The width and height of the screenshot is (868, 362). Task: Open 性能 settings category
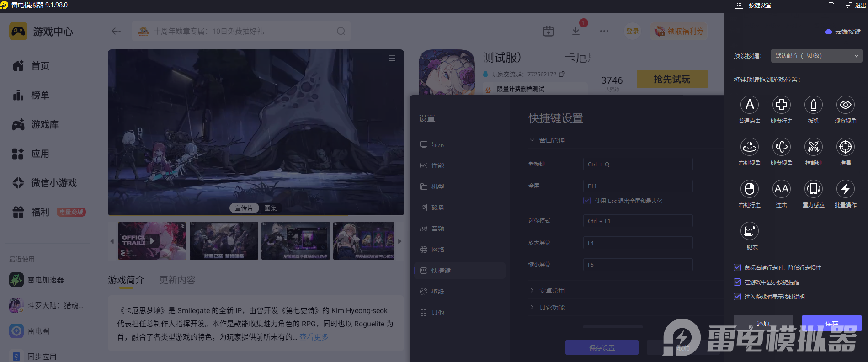point(432,165)
